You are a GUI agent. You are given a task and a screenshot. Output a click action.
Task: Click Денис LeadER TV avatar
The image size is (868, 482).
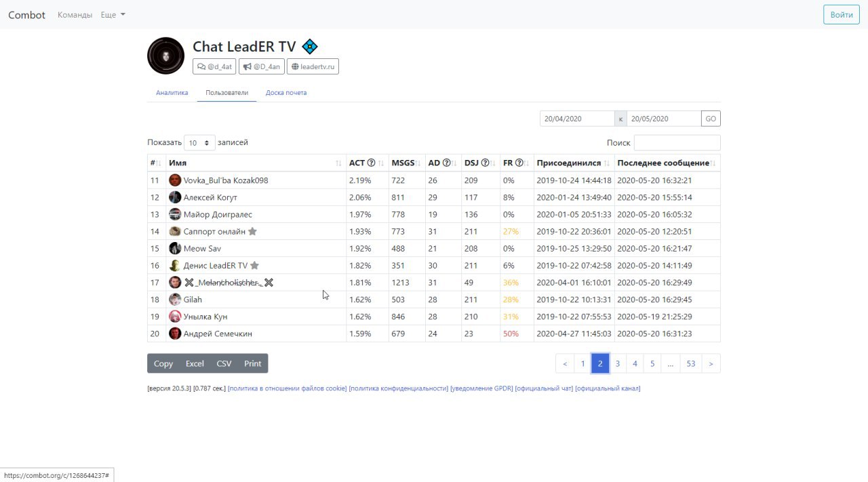coord(175,265)
